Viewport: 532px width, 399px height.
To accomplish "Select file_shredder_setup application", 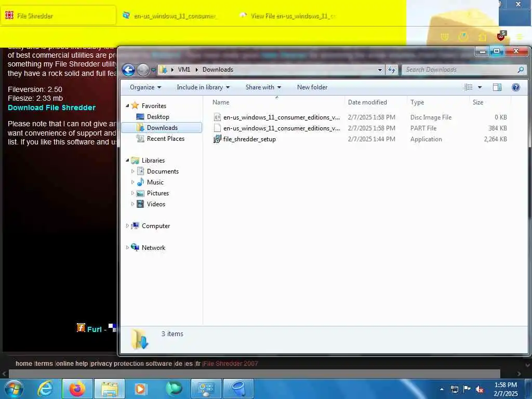I will tap(249, 139).
